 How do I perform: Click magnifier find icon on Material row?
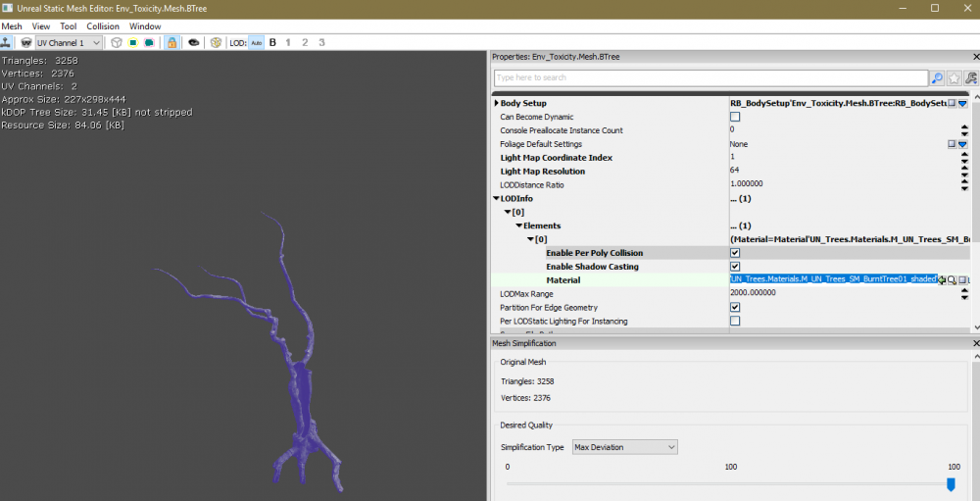coord(952,280)
